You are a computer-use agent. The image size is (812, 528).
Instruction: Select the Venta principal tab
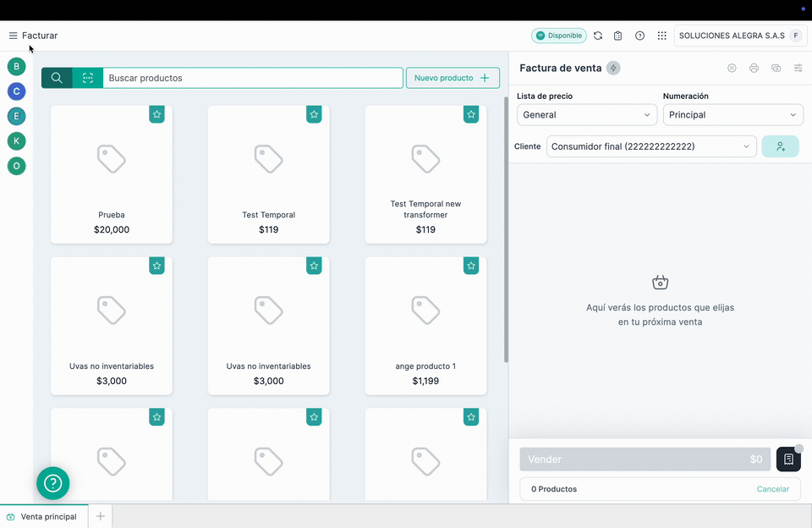click(x=47, y=516)
